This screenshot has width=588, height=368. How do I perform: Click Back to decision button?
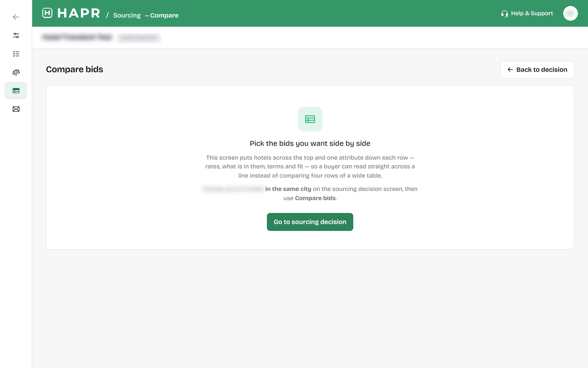point(537,70)
